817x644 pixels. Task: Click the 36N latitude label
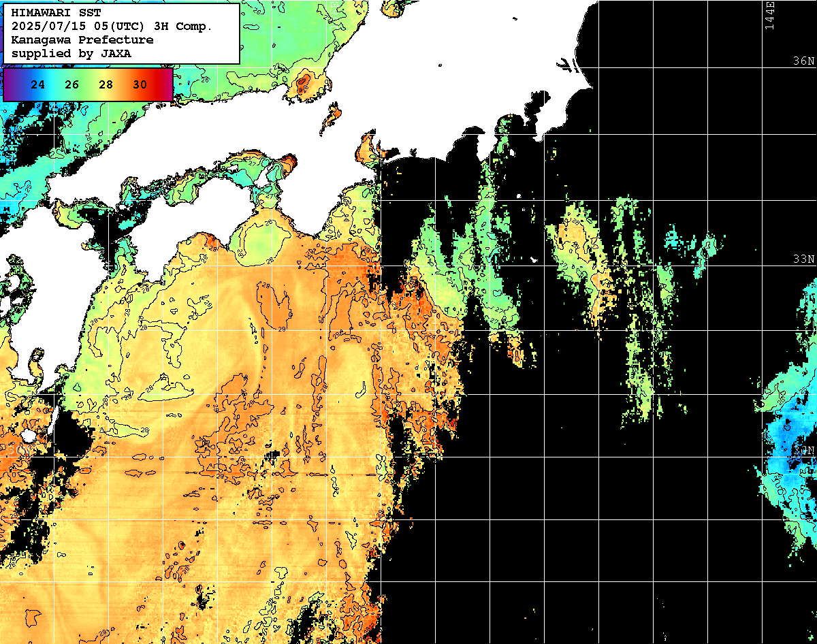[x=804, y=61]
